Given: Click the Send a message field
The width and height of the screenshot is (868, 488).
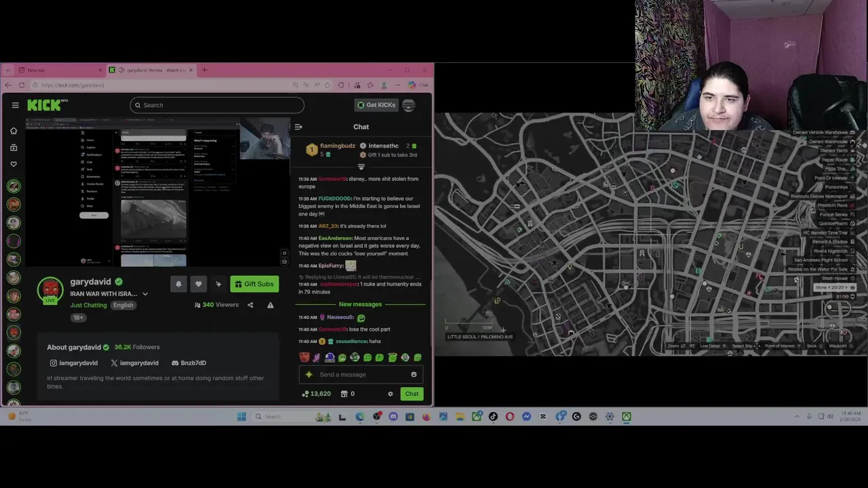Looking at the screenshot, I should pos(361,375).
